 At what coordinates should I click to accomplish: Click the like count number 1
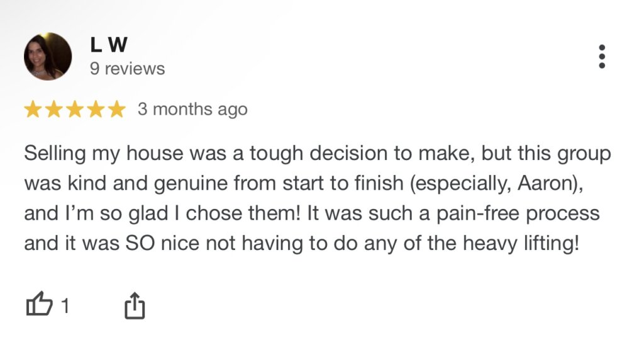[x=65, y=306]
